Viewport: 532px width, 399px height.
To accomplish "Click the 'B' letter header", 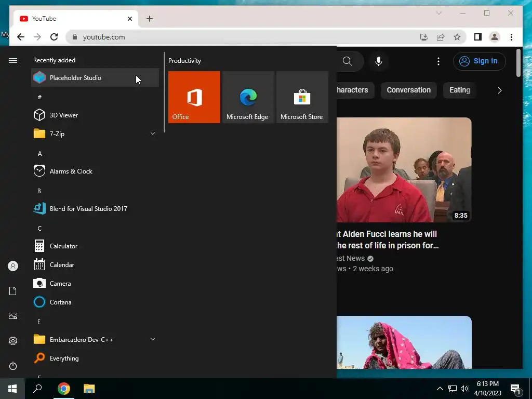I will click(39, 191).
